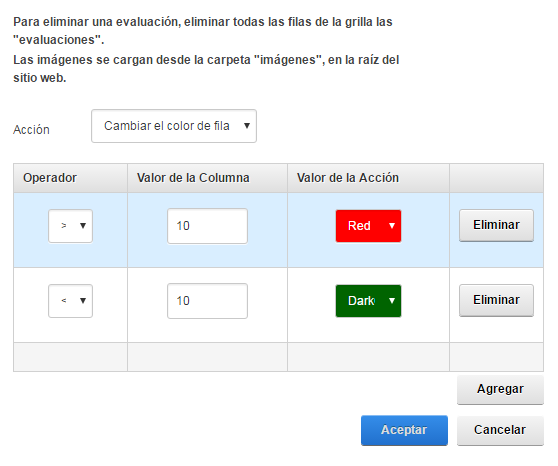Select the empty bottom grid row
The image size is (558, 466).
coord(278,357)
